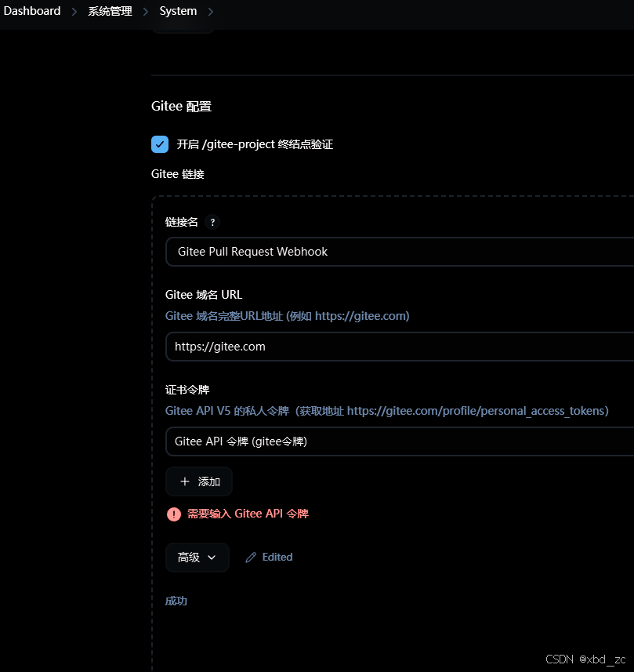
Task: Edit the Gitee Pull Request Webhook name field
Action: [399, 252]
